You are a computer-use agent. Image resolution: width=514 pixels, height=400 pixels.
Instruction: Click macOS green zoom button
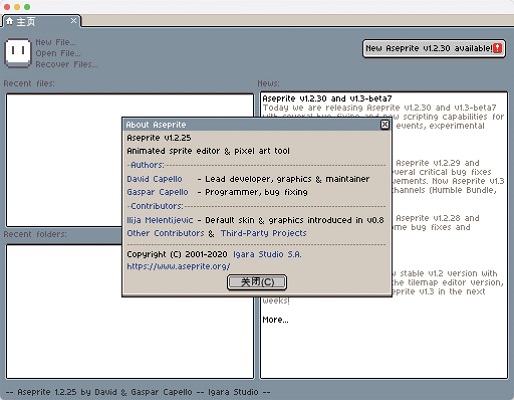27,7
